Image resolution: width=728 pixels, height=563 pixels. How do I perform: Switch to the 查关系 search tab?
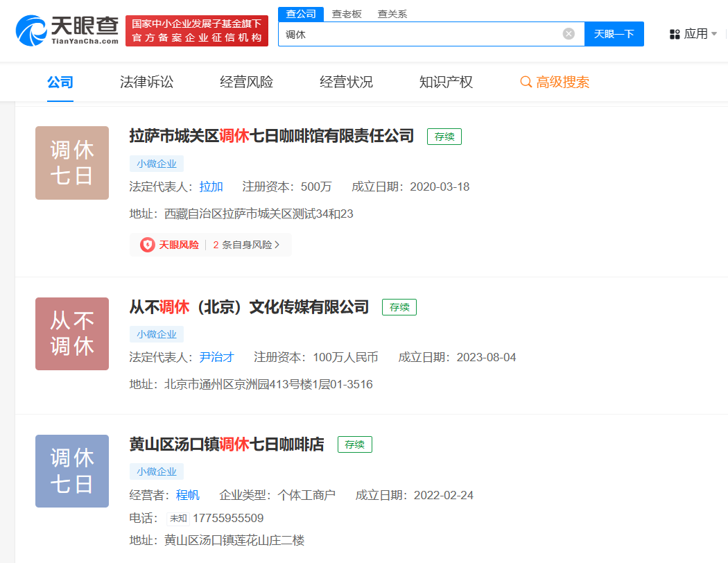pos(392,14)
